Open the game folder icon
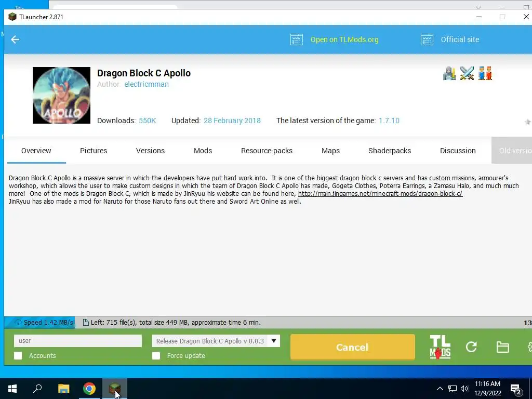 tap(502, 347)
